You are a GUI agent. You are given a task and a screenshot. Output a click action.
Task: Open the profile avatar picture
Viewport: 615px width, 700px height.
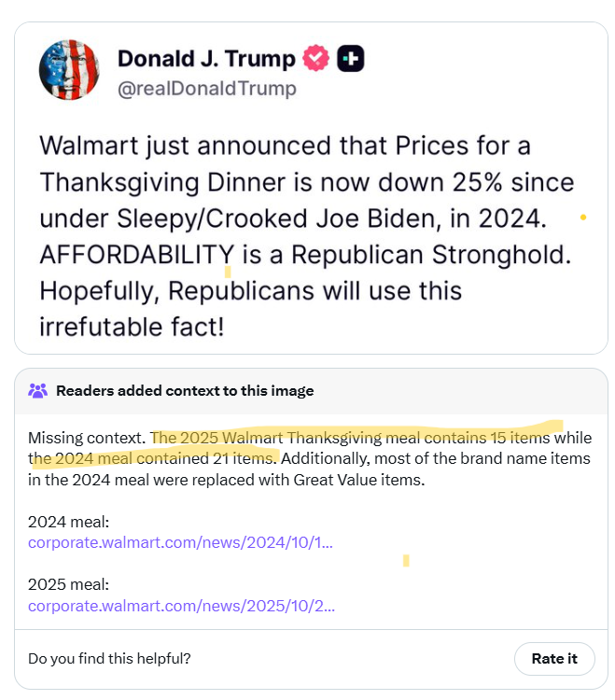point(68,70)
